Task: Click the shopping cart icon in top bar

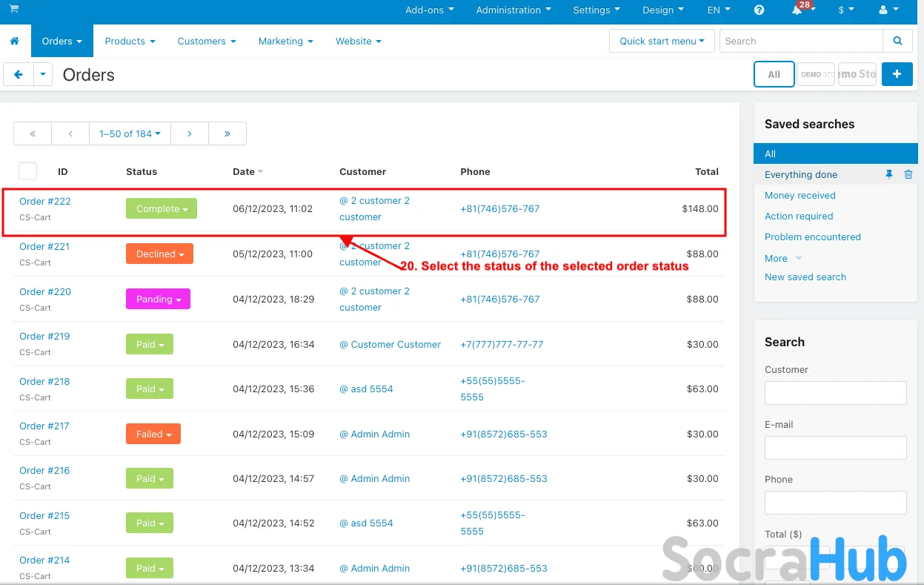Action: [x=14, y=10]
